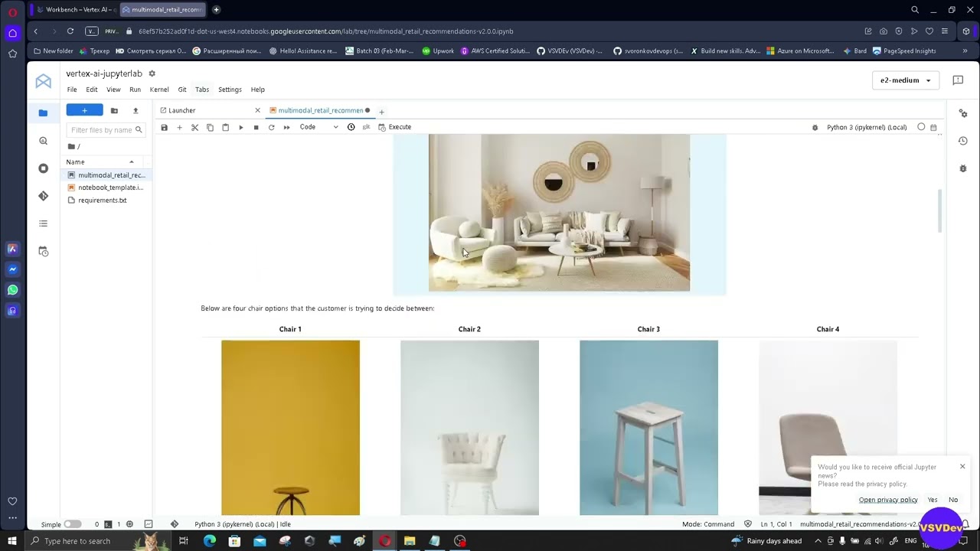Open the magnifier sidebar panel icon

tap(43, 141)
